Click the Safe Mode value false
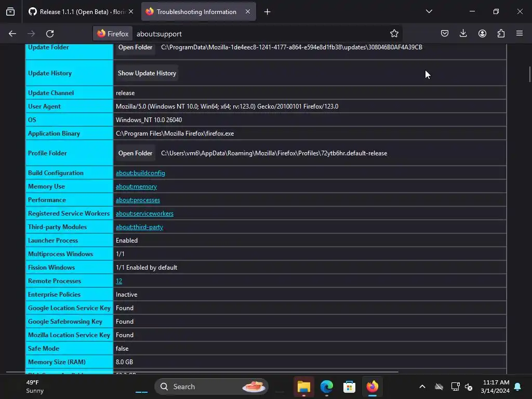The height and width of the screenshot is (399, 532). (x=122, y=349)
